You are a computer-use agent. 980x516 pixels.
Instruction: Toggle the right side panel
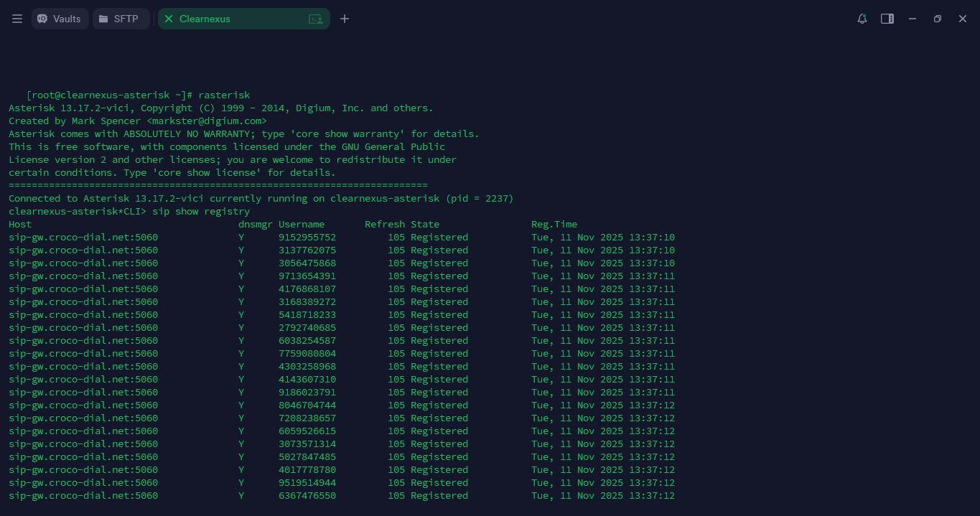pyautogui.click(x=887, y=19)
